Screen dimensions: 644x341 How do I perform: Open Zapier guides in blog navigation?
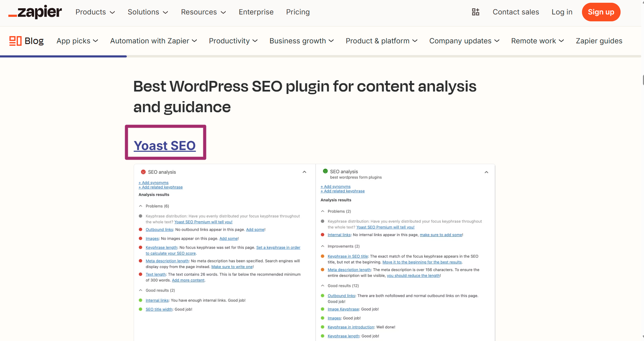click(599, 41)
